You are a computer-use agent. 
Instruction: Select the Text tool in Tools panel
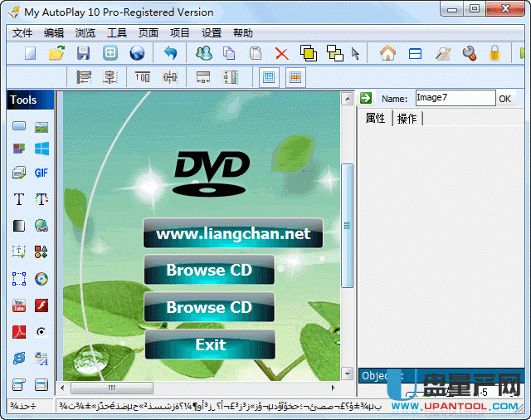pos(18,199)
